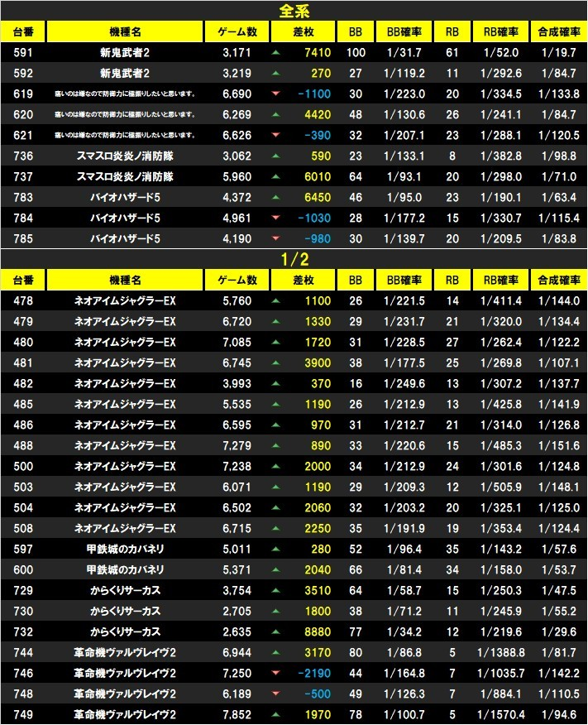Click machine number 480
588x725 pixels.
(x=23, y=342)
